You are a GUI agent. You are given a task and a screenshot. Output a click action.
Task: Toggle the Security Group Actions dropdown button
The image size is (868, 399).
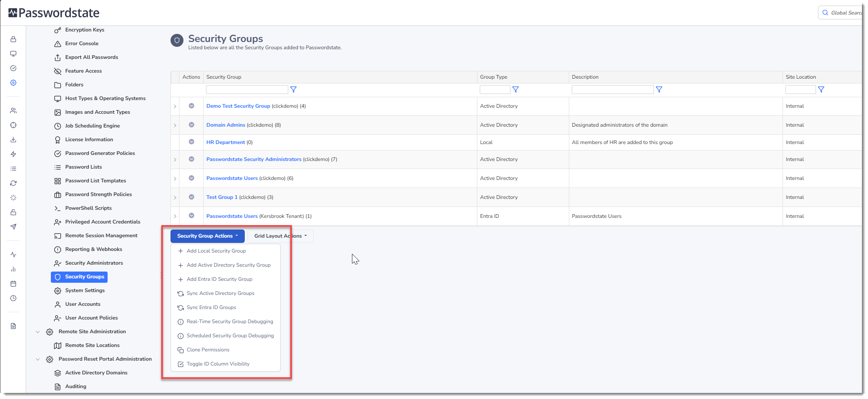tap(208, 236)
